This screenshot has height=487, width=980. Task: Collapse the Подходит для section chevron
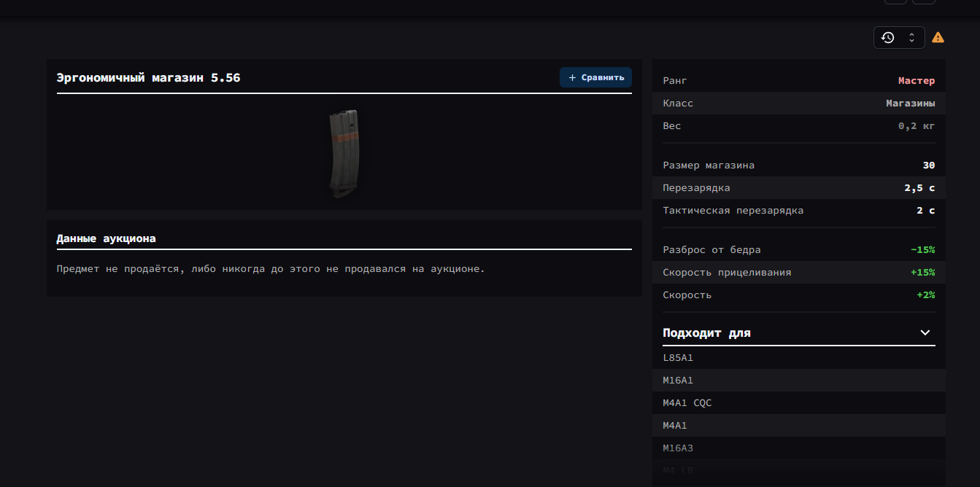click(925, 333)
